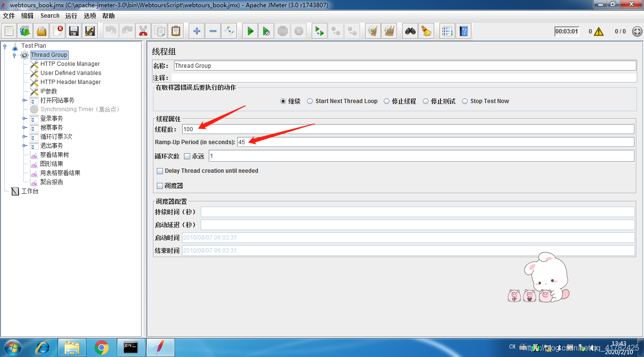This screenshot has width=644, height=357.
Task: Expand the 搜票事务 node
Action: click(x=24, y=127)
